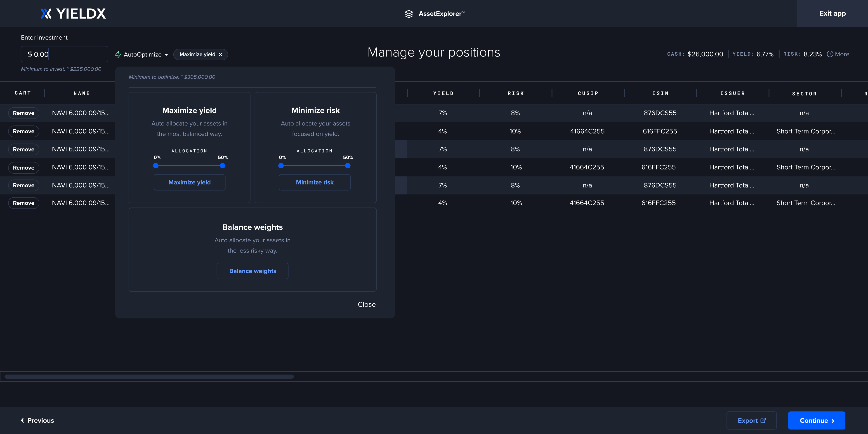Click the AutoOptimize lightning bolt icon
Image resolution: width=868 pixels, height=434 pixels.
pos(118,54)
